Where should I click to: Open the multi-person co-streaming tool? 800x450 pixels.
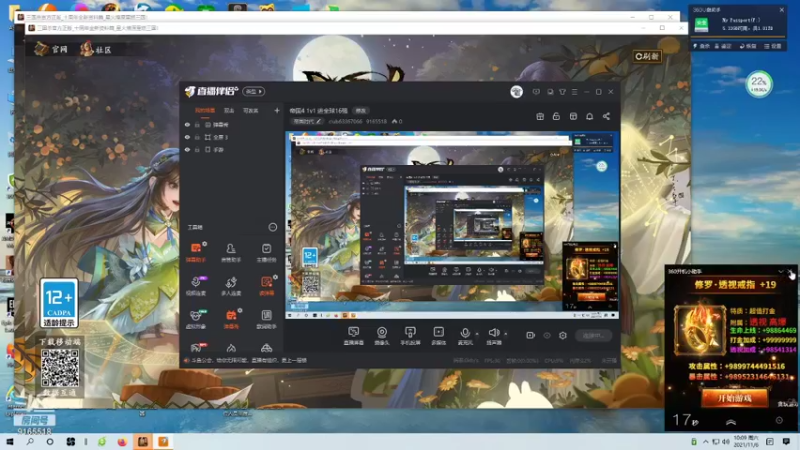[x=231, y=286]
